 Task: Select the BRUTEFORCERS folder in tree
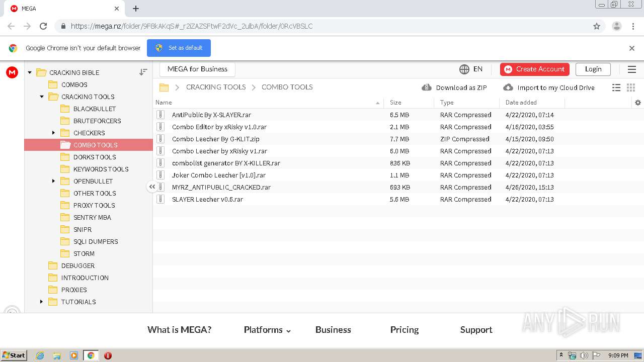pyautogui.click(x=97, y=121)
